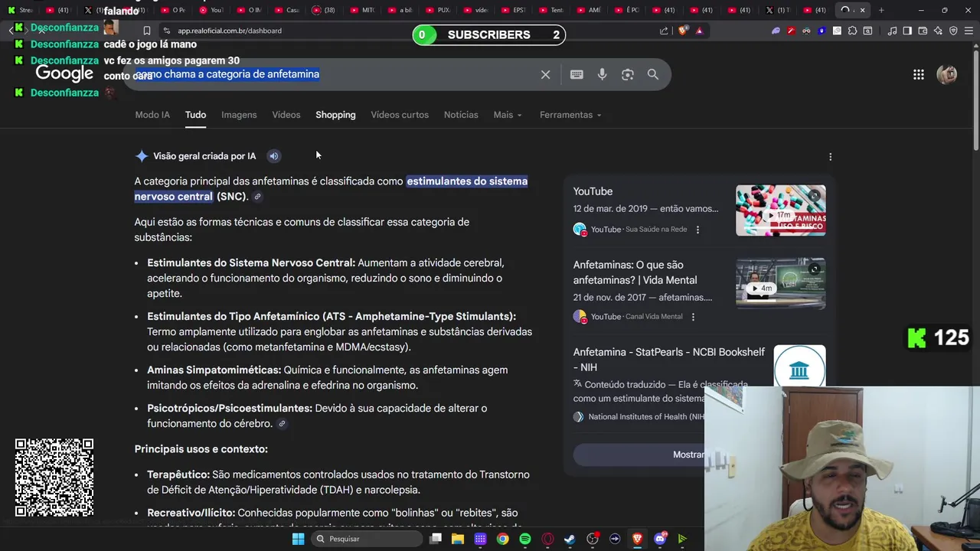Select the Tudo results tab
Viewport: 980px width, 551px height.
[x=195, y=115]
